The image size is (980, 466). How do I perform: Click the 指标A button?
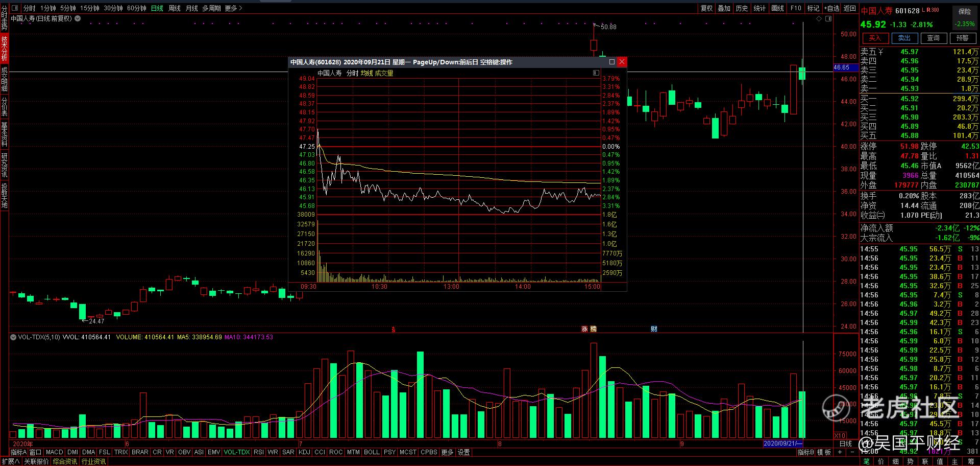coord(18,452)
